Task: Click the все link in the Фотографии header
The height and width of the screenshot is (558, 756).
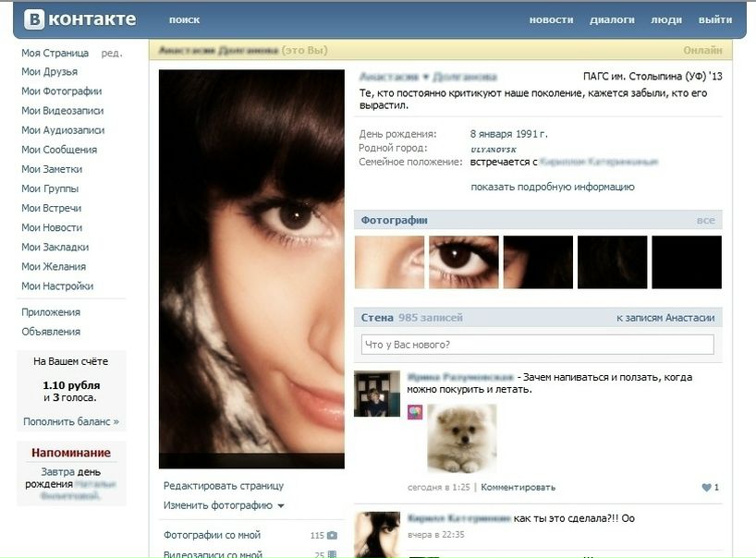Action: tap(705, 220)
